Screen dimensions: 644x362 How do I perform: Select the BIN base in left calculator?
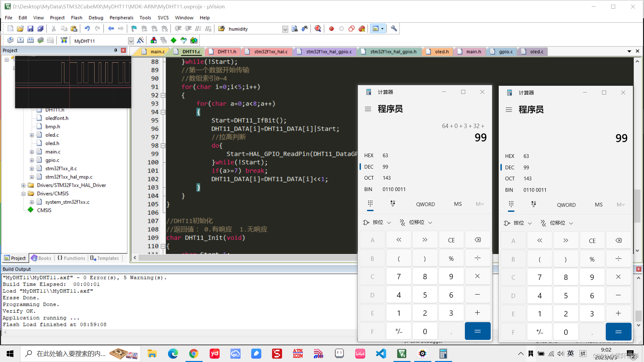coord(425,189)
